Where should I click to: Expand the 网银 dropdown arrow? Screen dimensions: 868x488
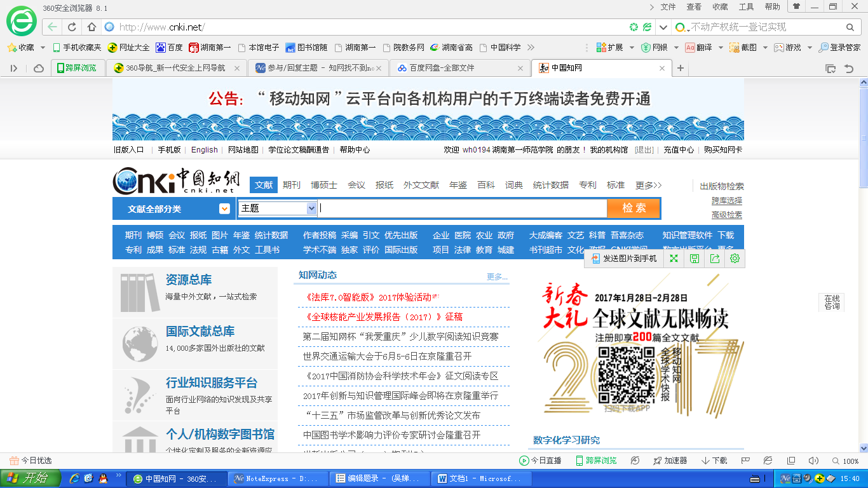pyautogui.click(x=677, y=48)
